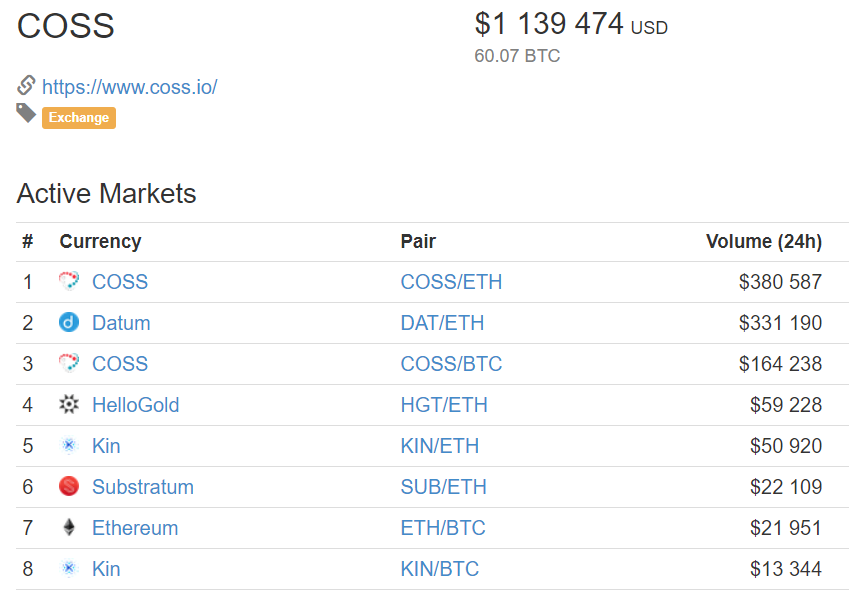Viewport: 849px width, 595px height.
Task: Click the Datum blue logo icon
Action: click(x=69, y=322)
